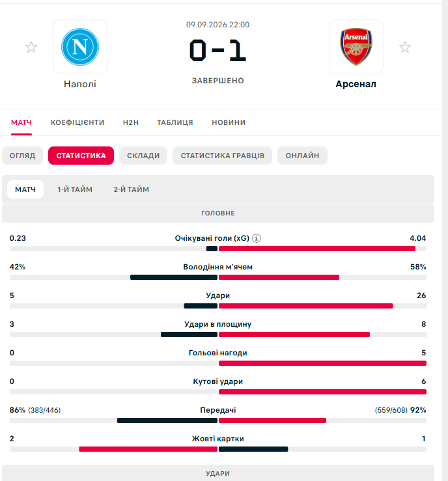Open the Arsenal club crest

pos(356,47)
